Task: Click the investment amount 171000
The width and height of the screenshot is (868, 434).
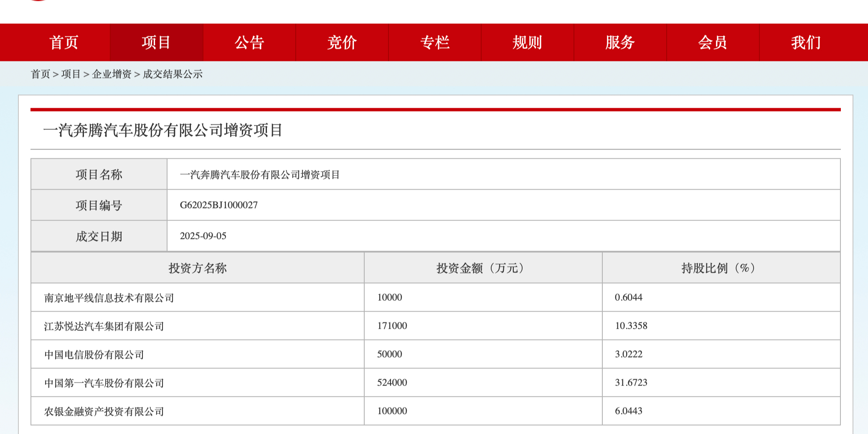Action: 392,326
